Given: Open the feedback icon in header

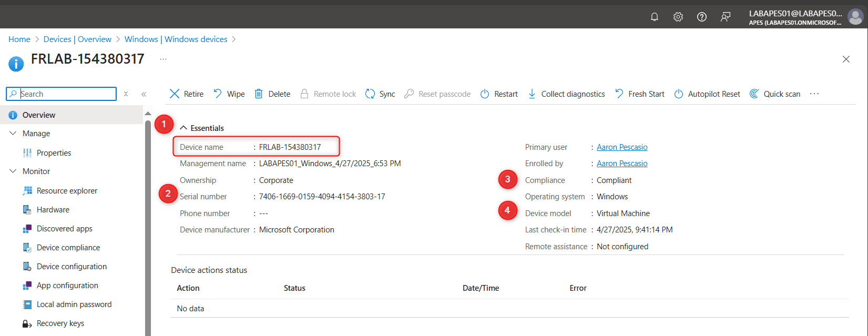Looking at the screenshot, I should pyautogui.click(x=726, y=17).
